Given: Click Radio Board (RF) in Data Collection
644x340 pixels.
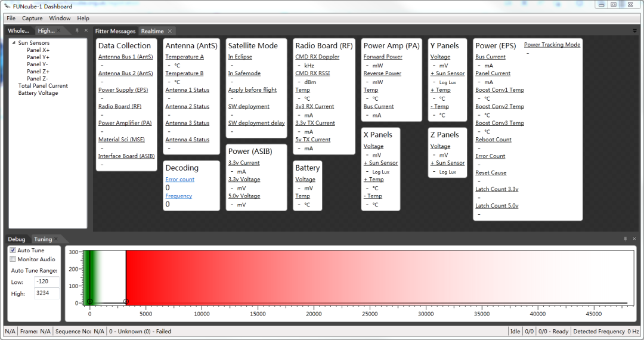Looking at the screenshot, I should [120, 106].
